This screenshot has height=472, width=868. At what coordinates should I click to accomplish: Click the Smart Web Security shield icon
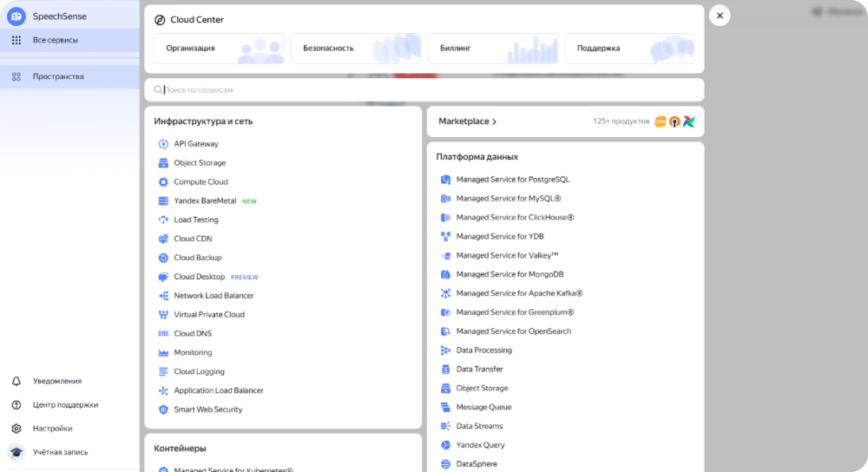(163, 410)
